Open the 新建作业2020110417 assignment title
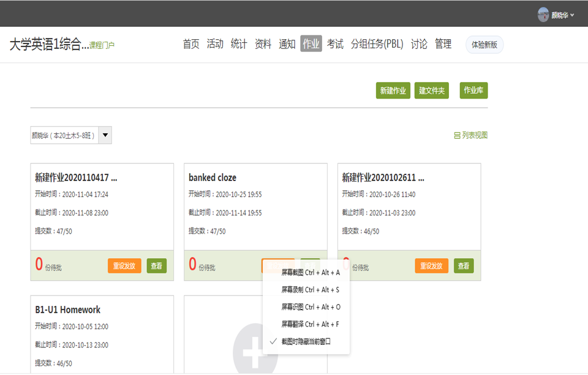Screen dimensions: 588x375 [76, 177]
